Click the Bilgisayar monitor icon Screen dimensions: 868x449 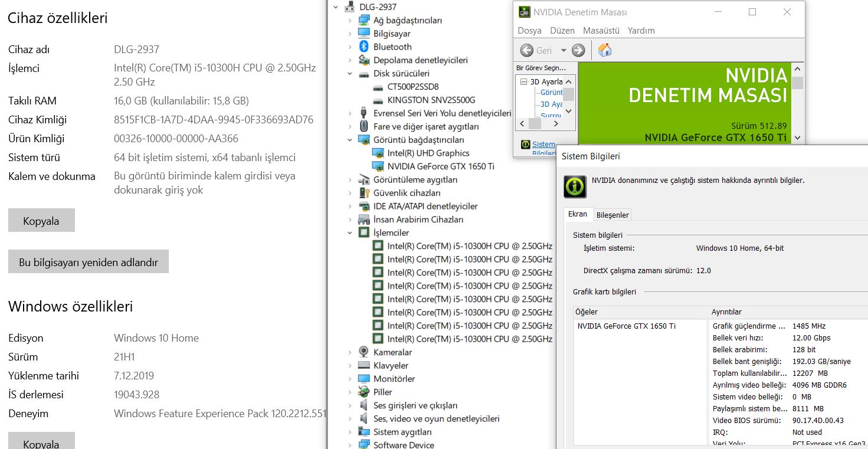pyautogui.click(x=364, y=34)
